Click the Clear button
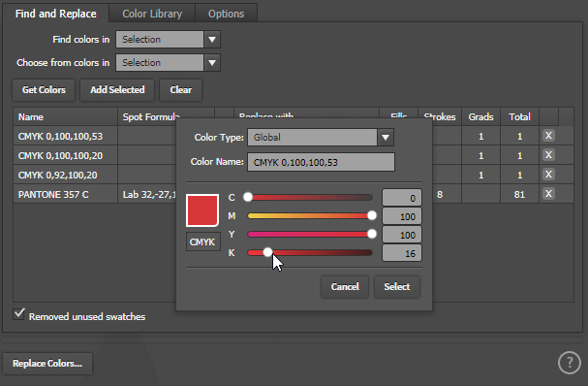 click(x=181, y=90)
